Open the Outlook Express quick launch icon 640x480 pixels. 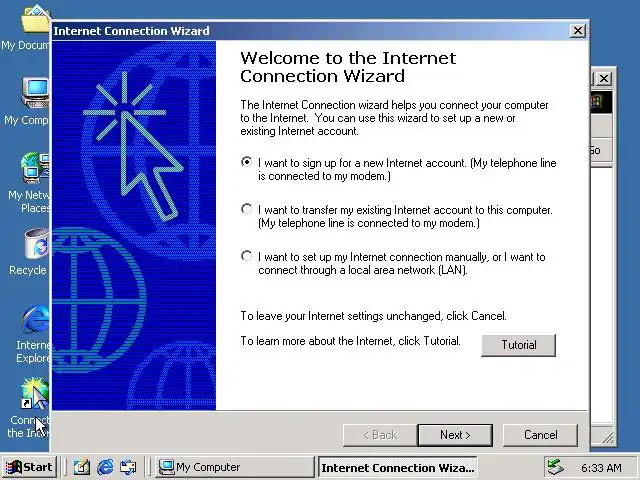click(x=128, y=467)
